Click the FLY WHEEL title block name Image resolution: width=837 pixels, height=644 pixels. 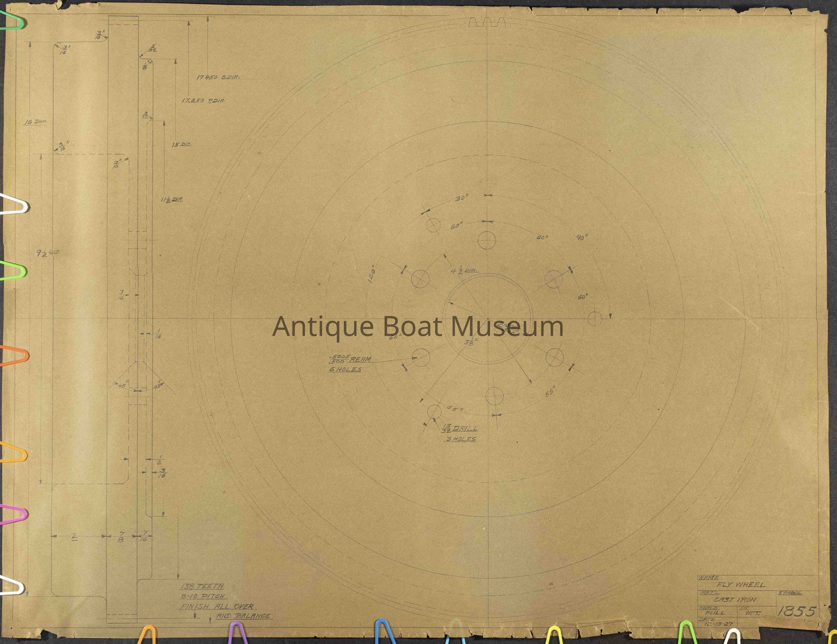(741, 585)
